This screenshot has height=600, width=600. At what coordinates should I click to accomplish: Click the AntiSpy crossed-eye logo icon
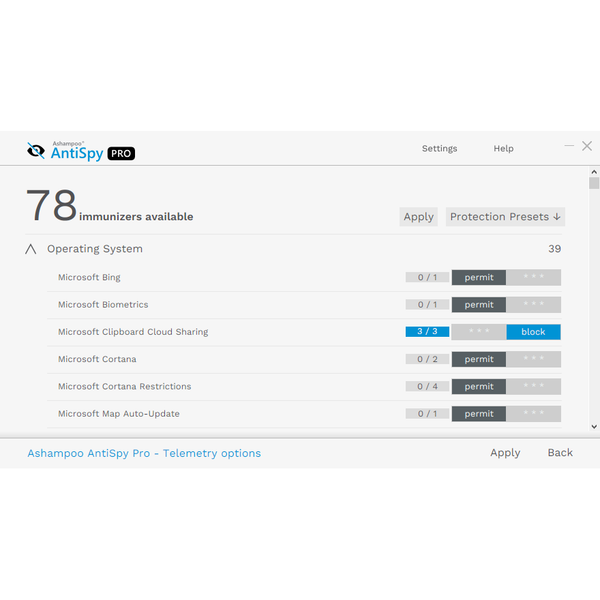click(x=36, y=151)
